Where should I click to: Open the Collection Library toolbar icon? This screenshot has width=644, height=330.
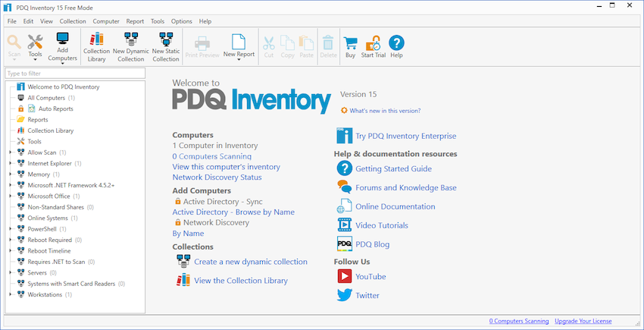pyautogui.click(x=96, y=40)
